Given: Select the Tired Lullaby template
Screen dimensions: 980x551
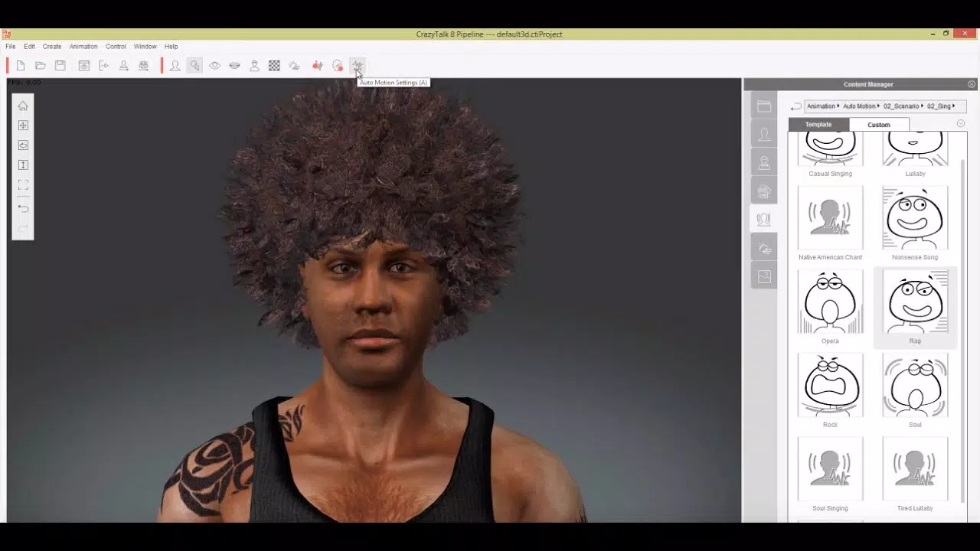Looking at the screenshot, I should click(915, 474).
